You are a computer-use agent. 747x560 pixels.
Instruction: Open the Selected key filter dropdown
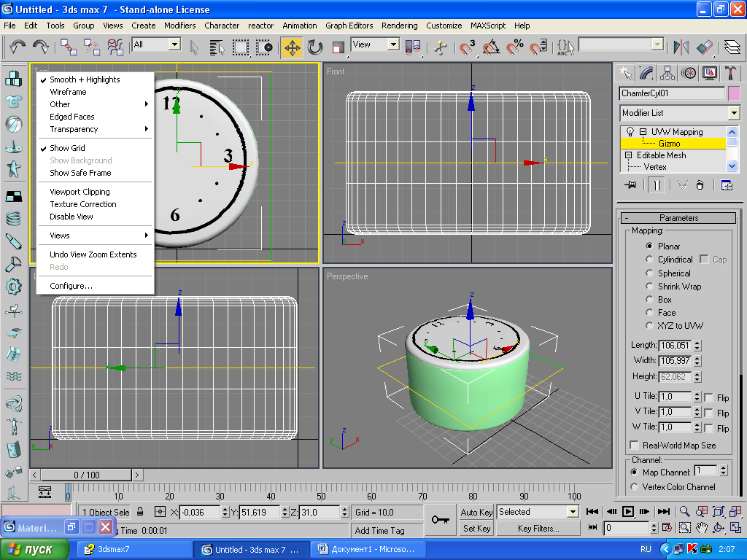point(572,512)
